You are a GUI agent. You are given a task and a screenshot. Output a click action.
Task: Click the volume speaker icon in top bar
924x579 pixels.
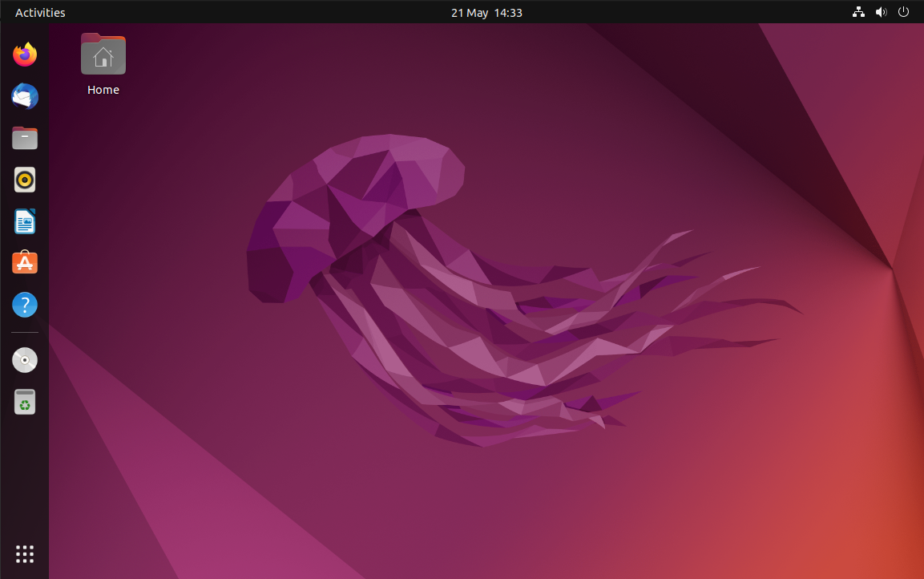881,12
